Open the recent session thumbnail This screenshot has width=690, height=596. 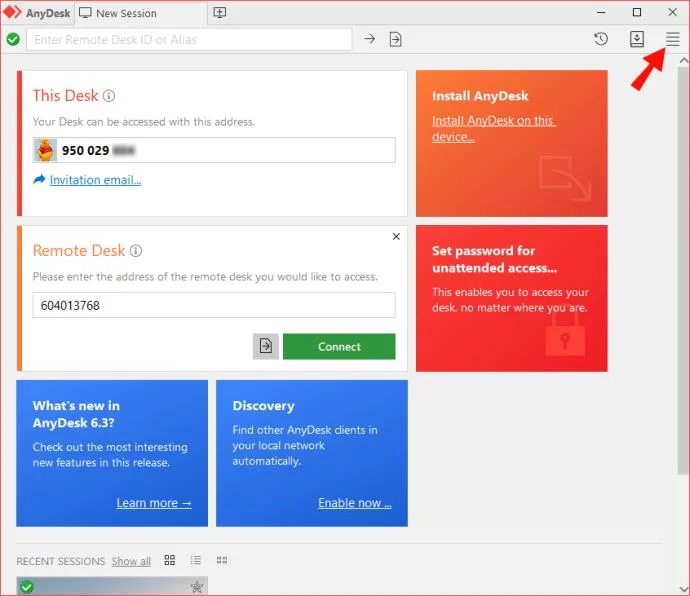(112, 586)
